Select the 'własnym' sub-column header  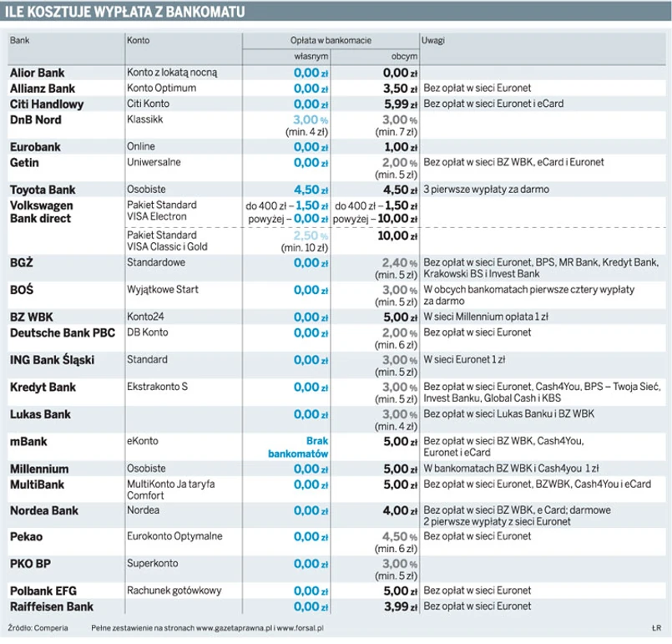(x=311, y=57)
